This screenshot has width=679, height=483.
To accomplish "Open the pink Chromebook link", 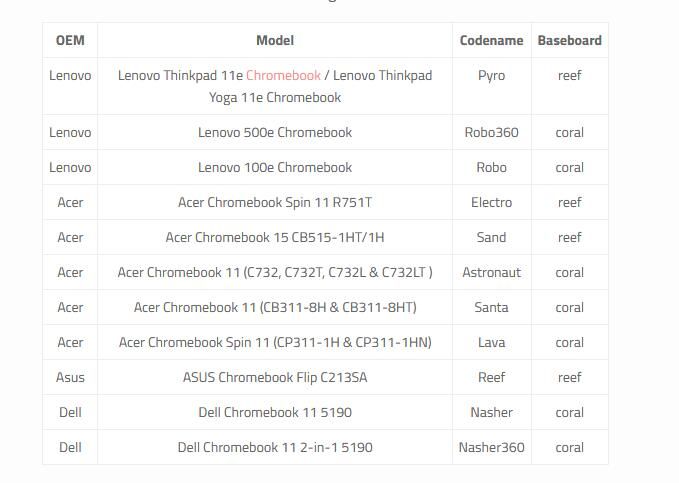I will pos(283,75).
